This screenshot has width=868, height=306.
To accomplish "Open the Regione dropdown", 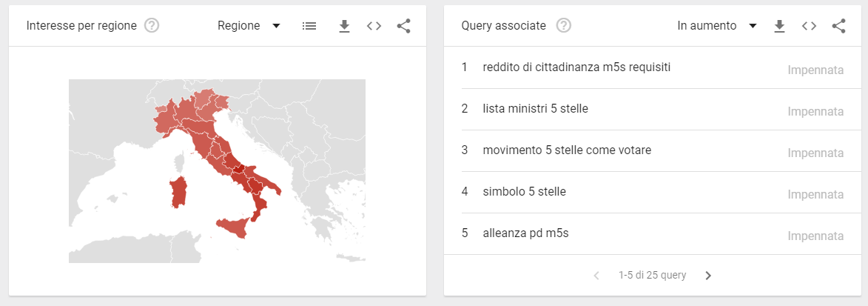I will [249, 25].
